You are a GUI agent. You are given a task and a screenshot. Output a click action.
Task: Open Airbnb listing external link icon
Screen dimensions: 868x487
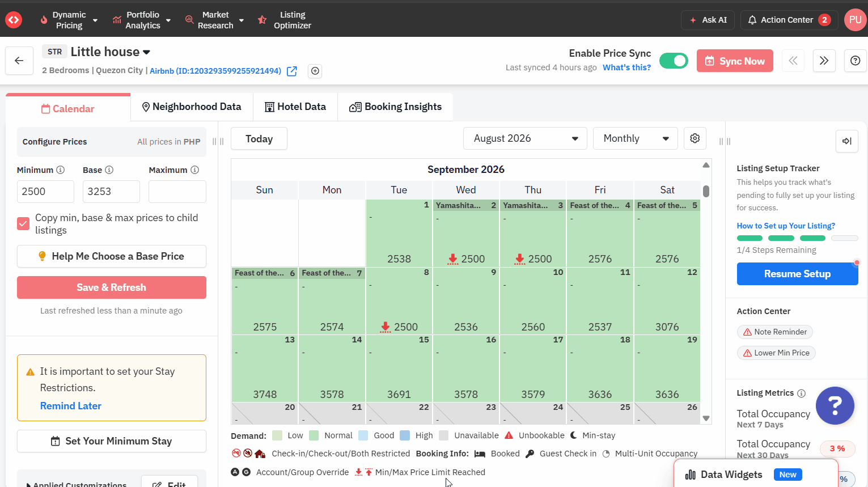coord(292,71)
